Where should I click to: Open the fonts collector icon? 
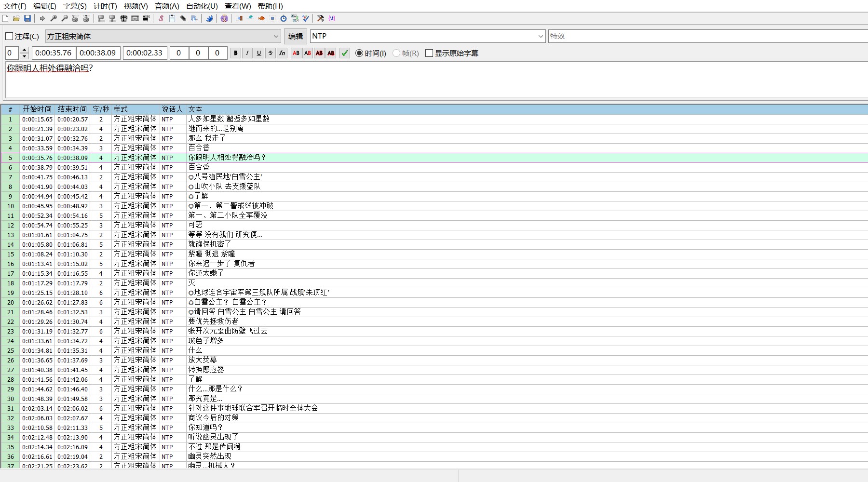click(194, 18)
